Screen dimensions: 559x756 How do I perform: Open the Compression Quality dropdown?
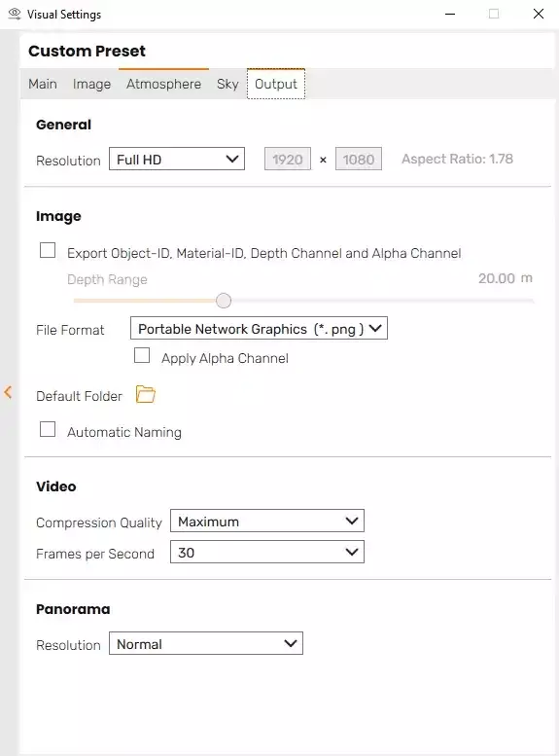coord(267,521)
